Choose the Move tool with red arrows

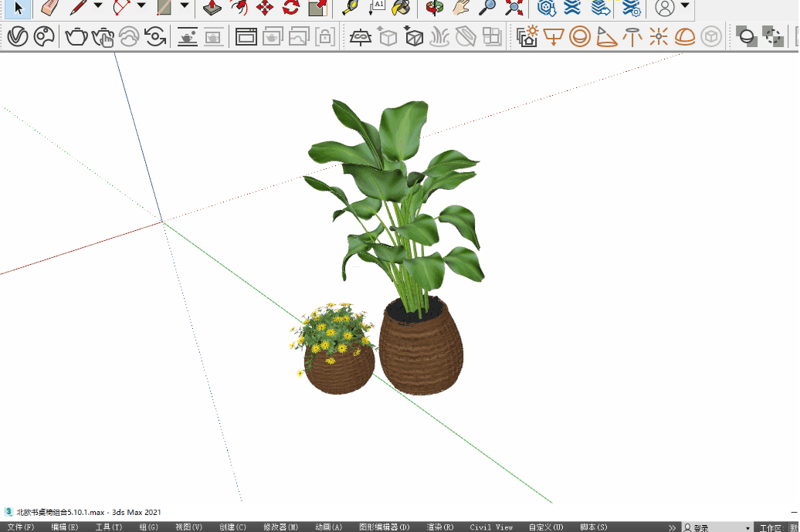coord(265,8)
